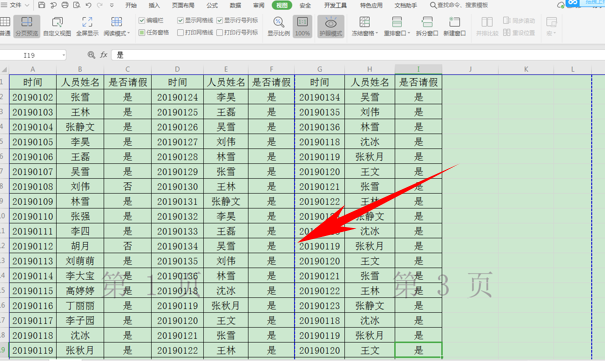Uncheck 显示网格线 show gridlines
This screenshot has width=605, height=361.
click(x=181, y=20)
